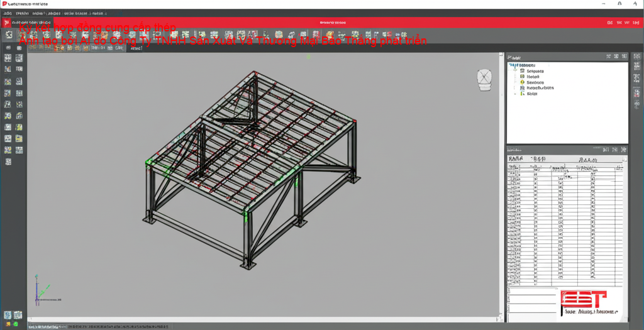
Task: Expand the last row in the tree panel
Action: (x=515, y=94)
